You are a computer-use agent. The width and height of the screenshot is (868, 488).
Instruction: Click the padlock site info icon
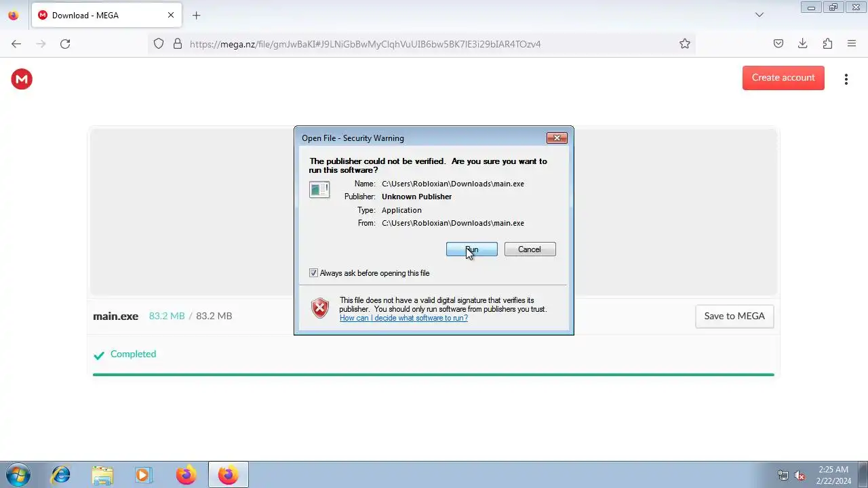point(178,44)
